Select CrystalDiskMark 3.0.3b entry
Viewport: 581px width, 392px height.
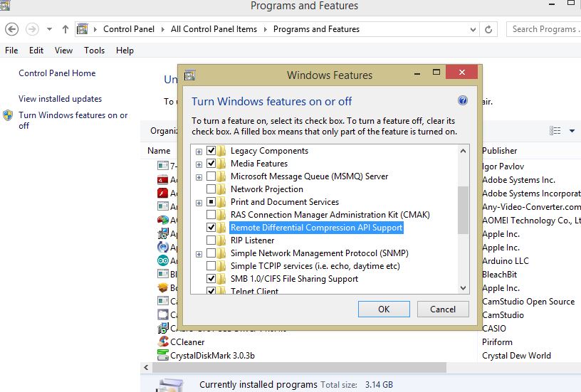212,356
